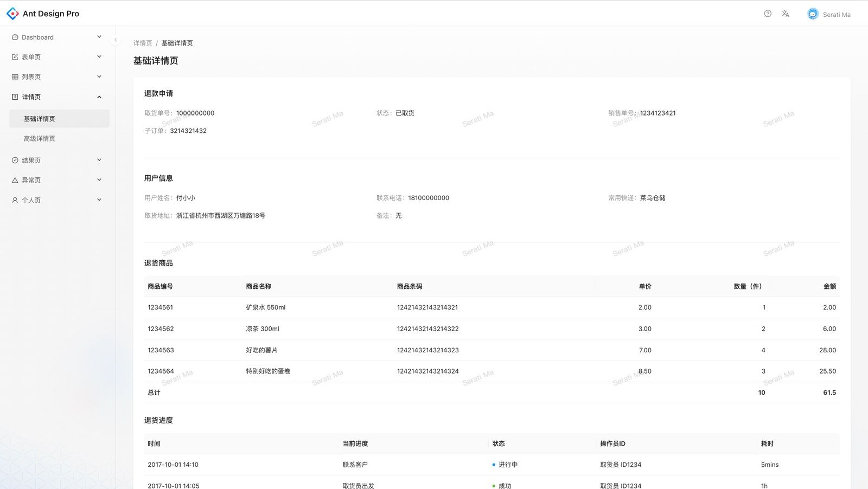Click the 详情页 profile icon
The image size is (868, 489).
point(15,97)
